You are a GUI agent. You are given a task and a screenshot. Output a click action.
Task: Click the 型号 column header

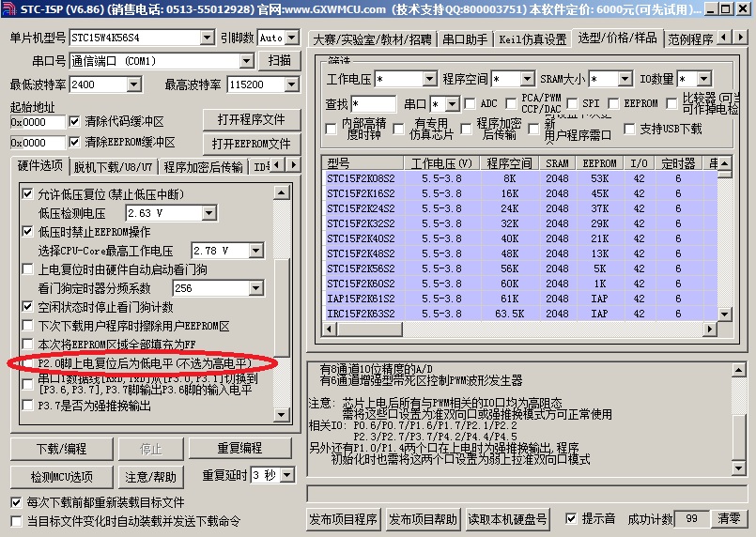coord(363,163)
